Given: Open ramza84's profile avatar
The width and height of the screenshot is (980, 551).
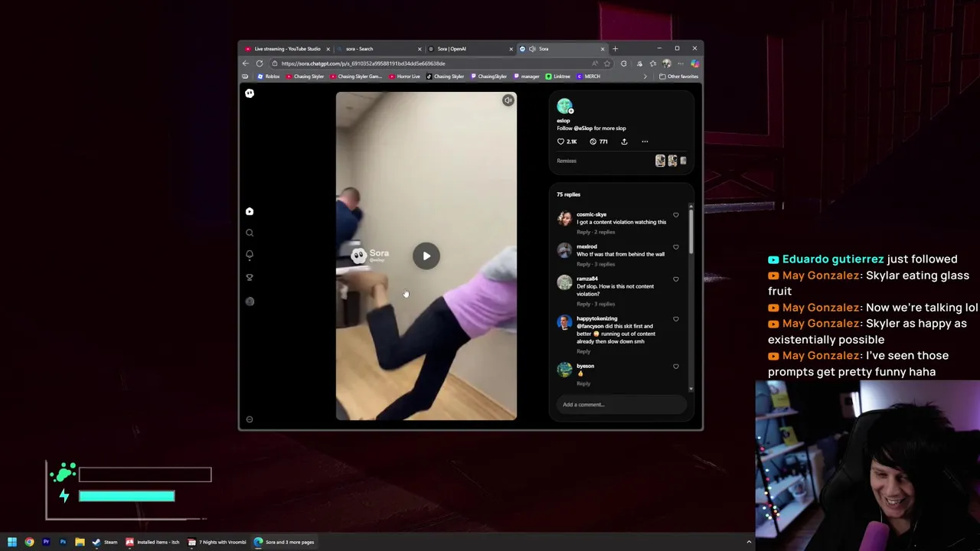Looking at the screenshot, I should (x=564, y=282).
